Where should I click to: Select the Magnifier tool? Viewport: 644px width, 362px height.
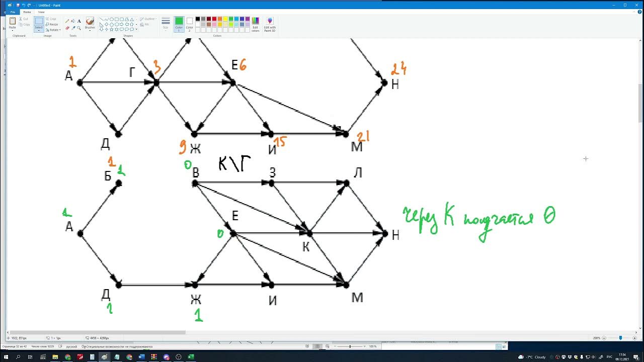(79, 28)
